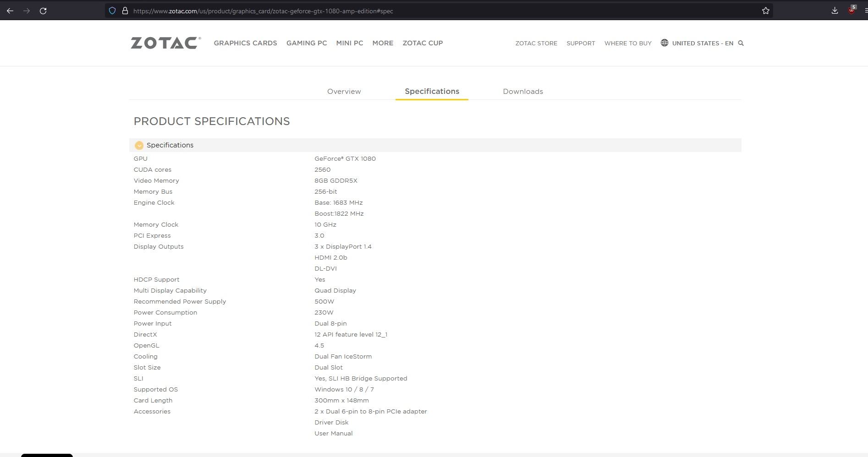This screenshot has height=457, width=868.
Task: Click the Recommended Power Supply label
Action: click(180, 301)
